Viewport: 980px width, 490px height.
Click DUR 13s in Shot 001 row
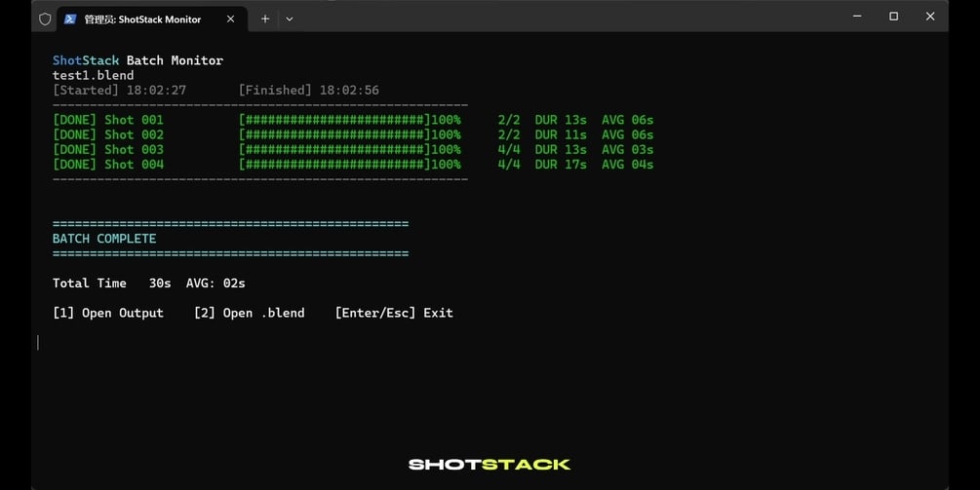coord(561,120)
